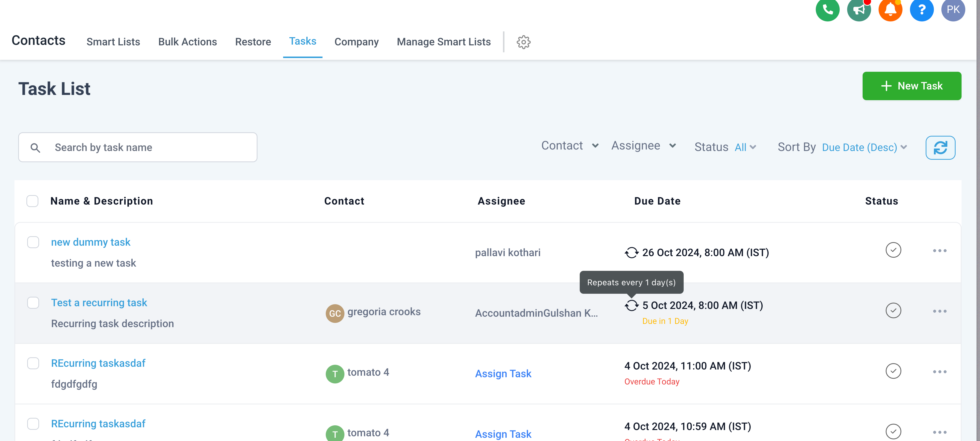This screenshot has height=441, width=980.
Task: Open more options for new dummy task
Action: [940, 251]
